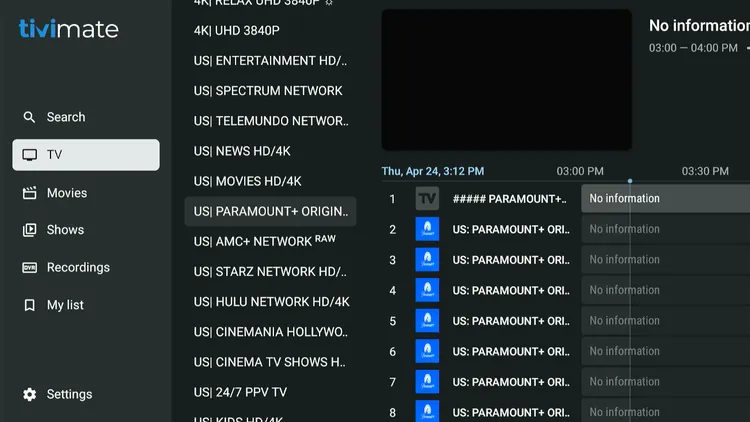Screen dimensions: 750x422
Task: Click the TV placeholder logo on channel 1
Action: [x=427, y=199]
